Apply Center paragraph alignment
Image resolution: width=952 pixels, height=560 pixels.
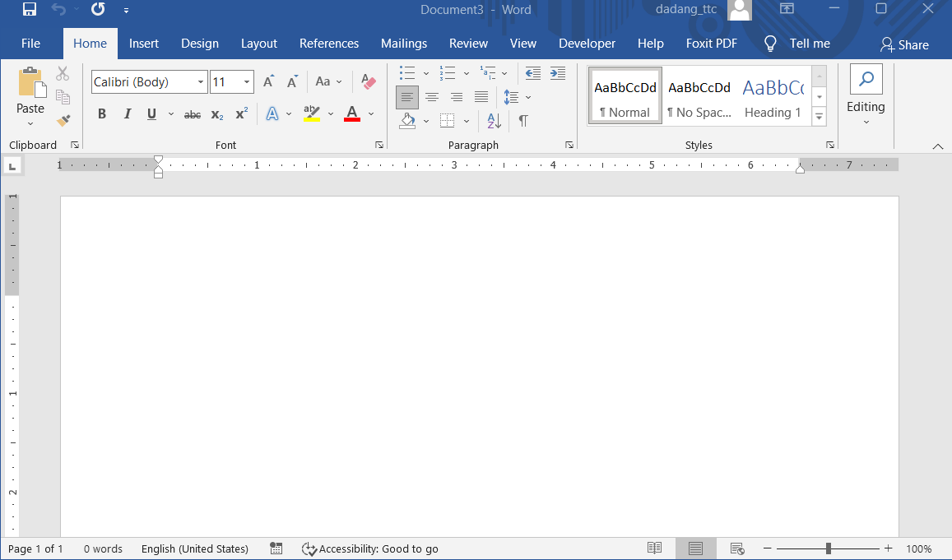click(x=431, y=98)
